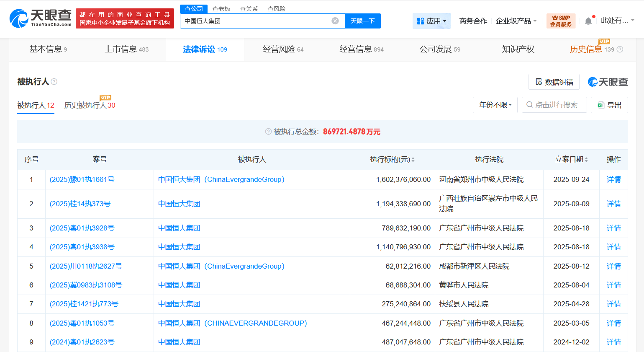Screen dimensions: 644x352
Task: Sort by 执行标的(元) column arrows
Action: 413,160
